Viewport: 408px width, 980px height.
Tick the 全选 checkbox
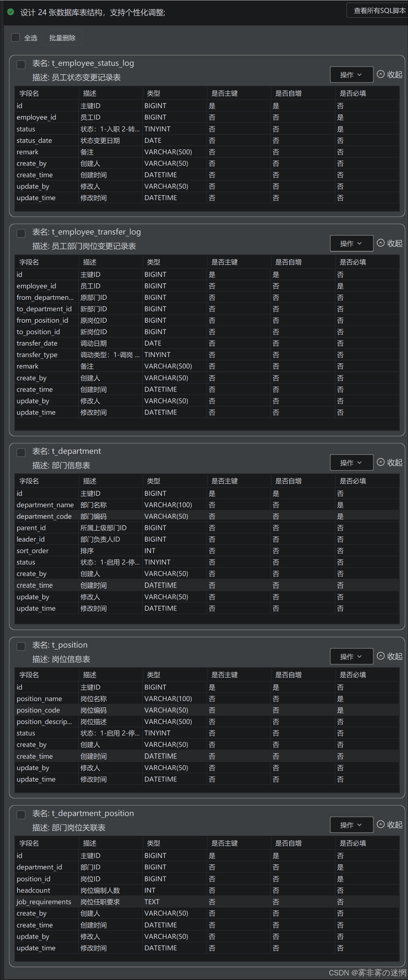(x=15, y=37)
